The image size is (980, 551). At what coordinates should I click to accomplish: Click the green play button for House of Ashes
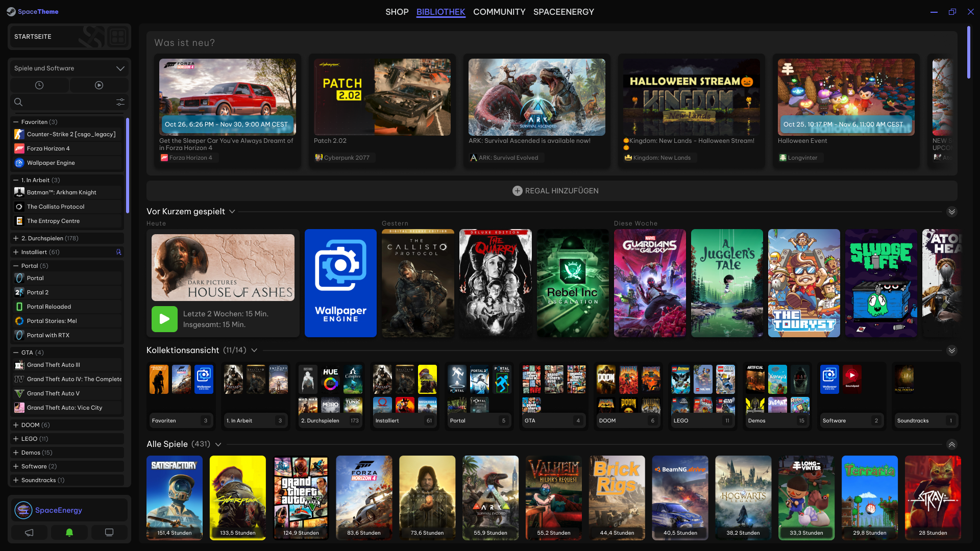[164, 319]
